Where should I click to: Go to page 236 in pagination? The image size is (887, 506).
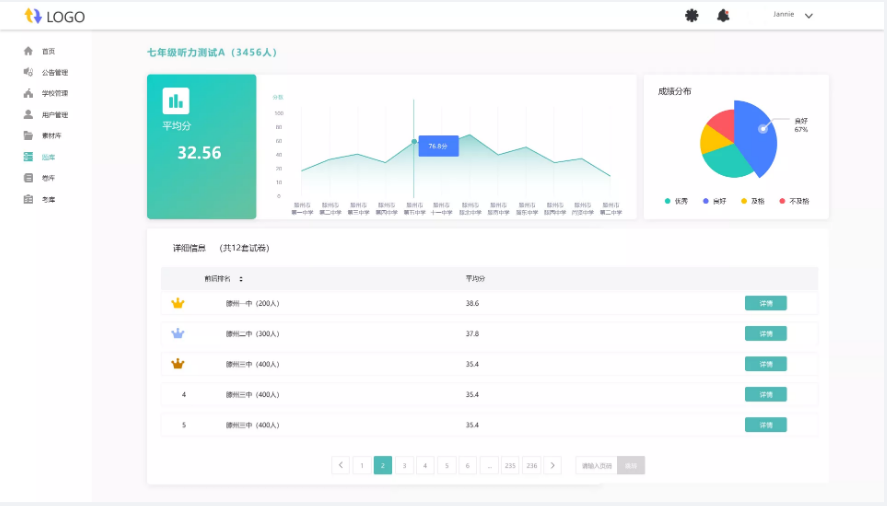pyautogui.click(x=531, y=465)
